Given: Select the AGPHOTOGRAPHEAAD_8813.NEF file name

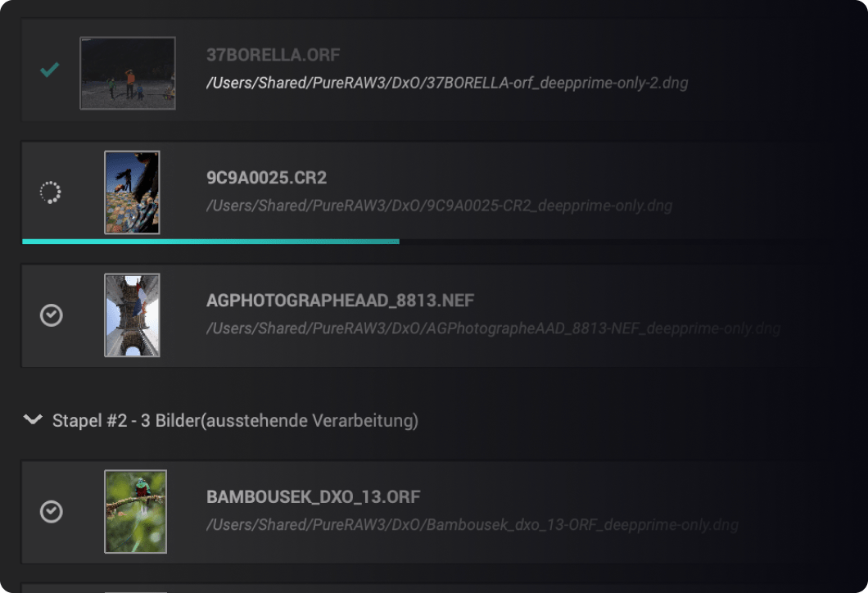Looking at the screenshot, I should [340, 301].
